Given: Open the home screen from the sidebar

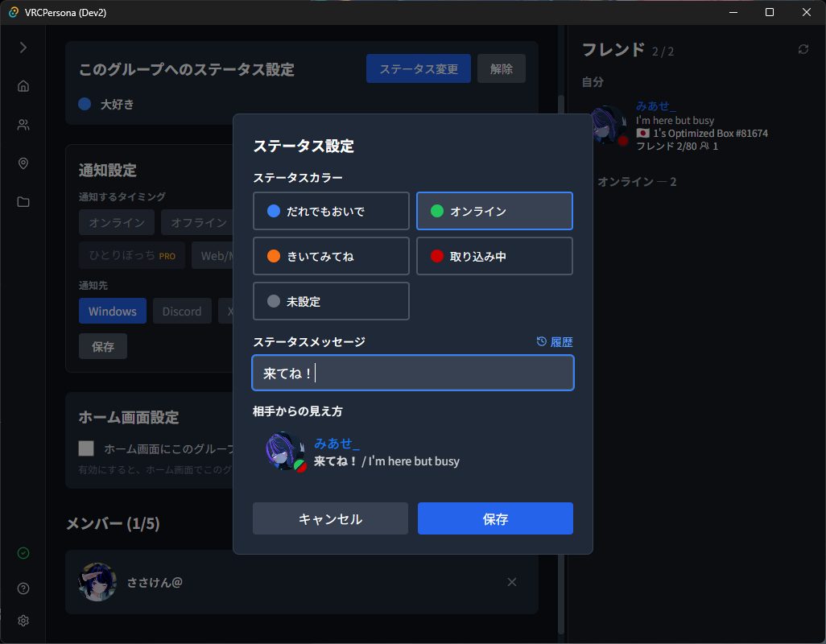Looking at the screenshot, I should pyautogui.click(x=23, y=85).
